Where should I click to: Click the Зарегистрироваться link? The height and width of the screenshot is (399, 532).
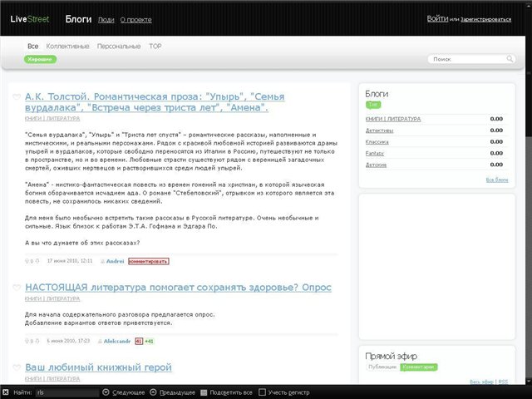(485, 19)
